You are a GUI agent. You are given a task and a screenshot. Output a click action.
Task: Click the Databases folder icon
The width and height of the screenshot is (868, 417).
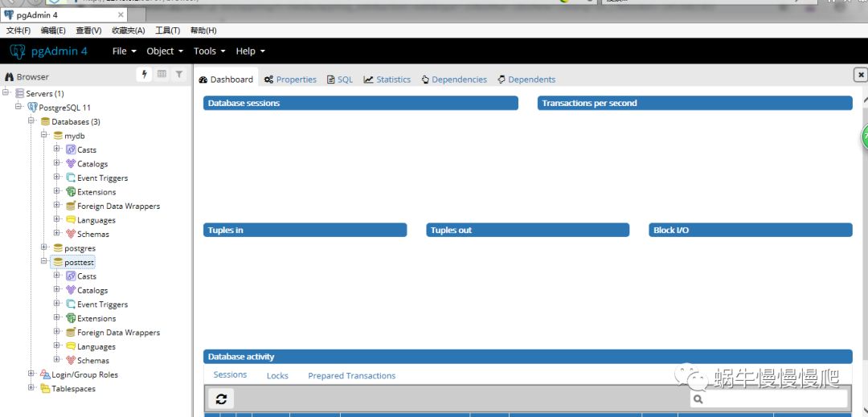coord(45,121)
